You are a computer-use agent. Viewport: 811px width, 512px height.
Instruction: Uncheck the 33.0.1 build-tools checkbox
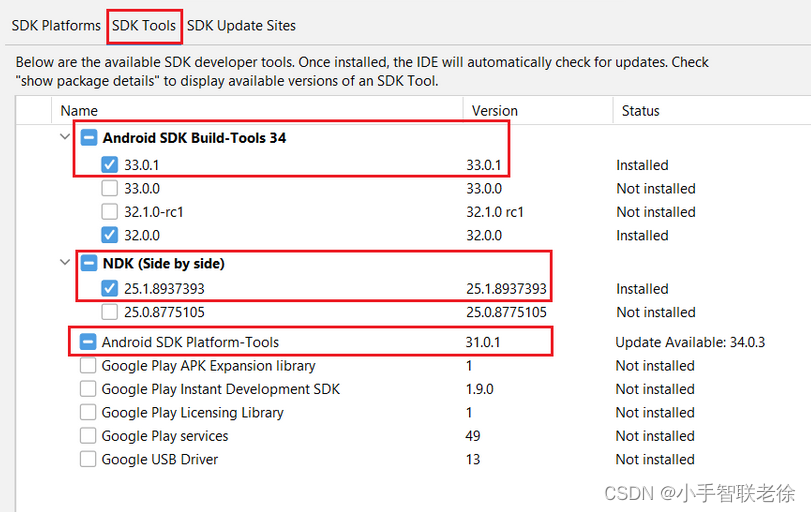[109, 165]
